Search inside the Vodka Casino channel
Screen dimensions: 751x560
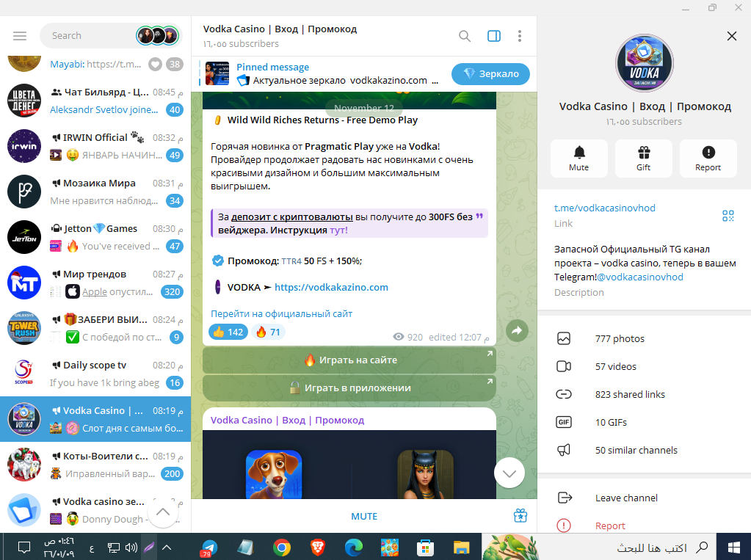point(464,36)
